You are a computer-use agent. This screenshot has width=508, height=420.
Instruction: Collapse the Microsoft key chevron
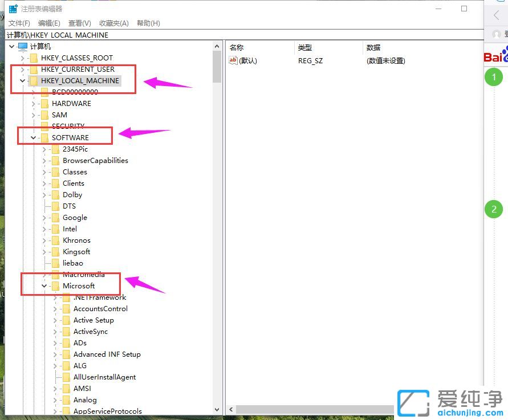pos(44,286)
